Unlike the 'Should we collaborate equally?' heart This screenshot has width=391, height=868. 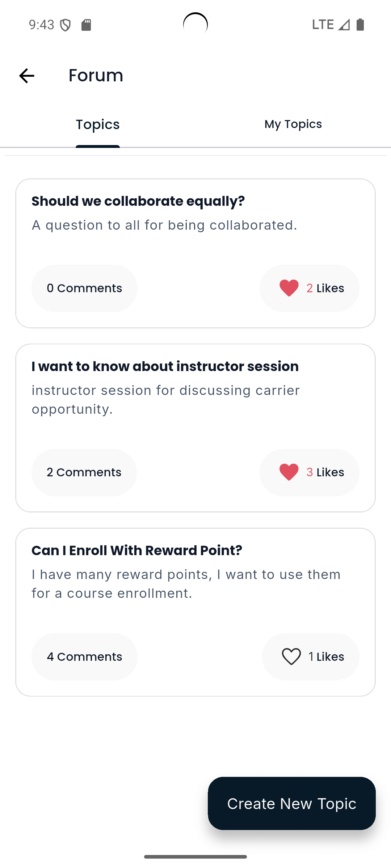(289, 288)
